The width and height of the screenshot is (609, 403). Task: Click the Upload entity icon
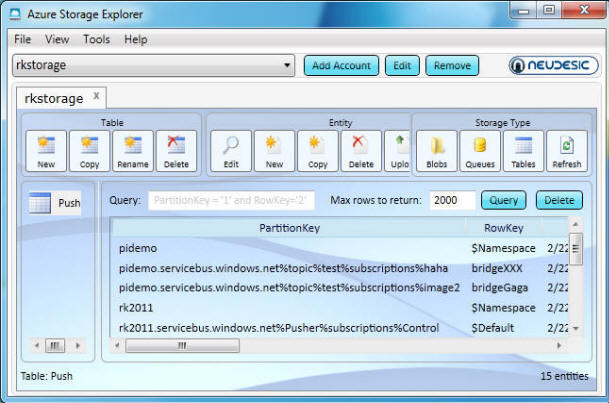click(398, 151)
